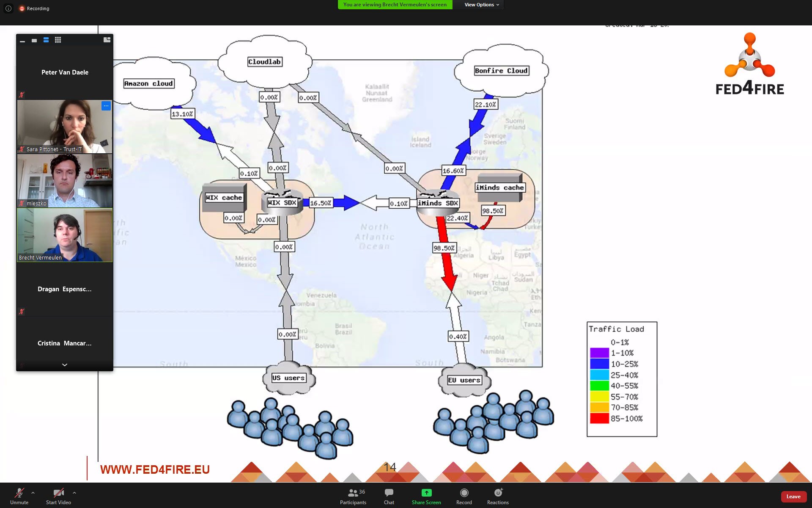Image resolution: width=812 pixels, height=508 pixels.
Task: Open more options on Sara Pittonet video
Action: tap(106, 106)
